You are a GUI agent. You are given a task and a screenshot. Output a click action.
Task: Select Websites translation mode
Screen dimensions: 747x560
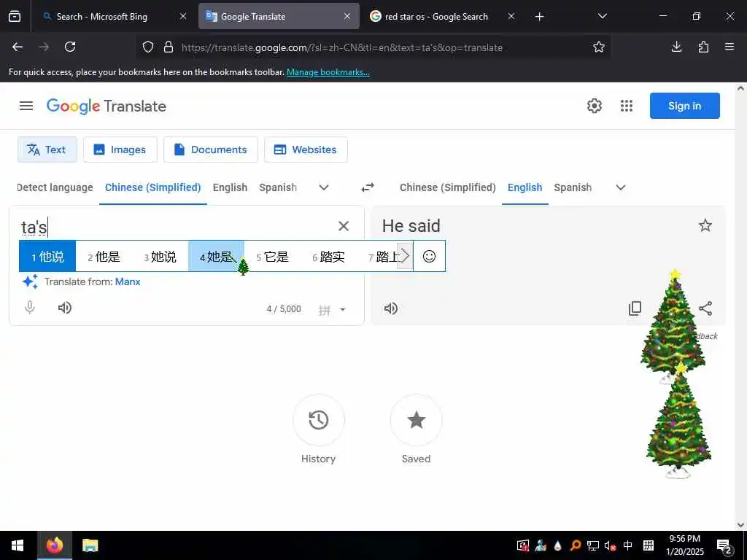coord(306,149)
